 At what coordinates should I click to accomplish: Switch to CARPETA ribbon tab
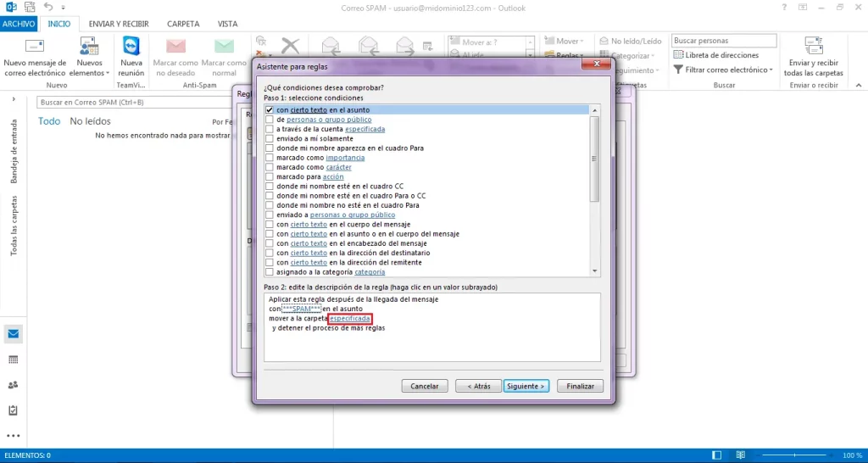point(183,24)
